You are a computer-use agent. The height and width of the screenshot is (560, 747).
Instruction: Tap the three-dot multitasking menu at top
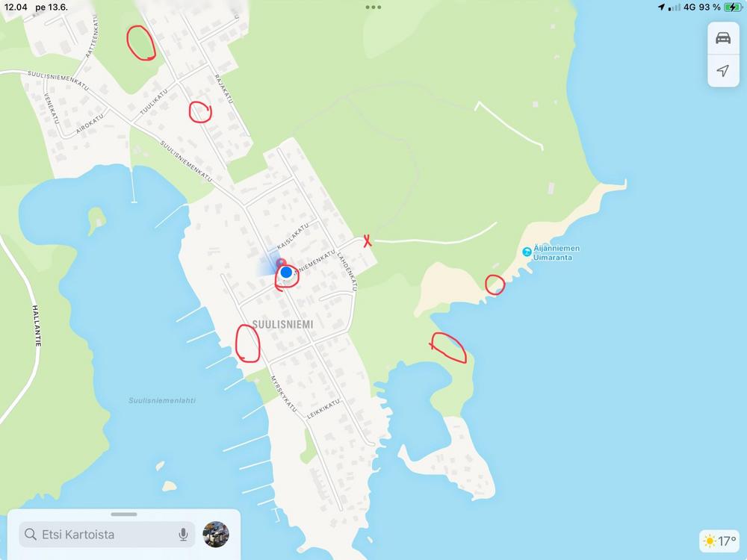(373, 7)
